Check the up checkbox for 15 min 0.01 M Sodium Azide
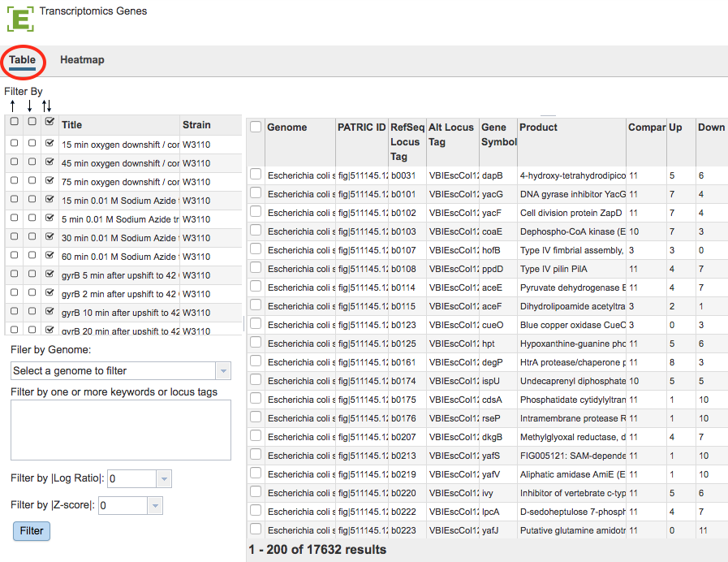Viewport: 728px width, 562px height. pos(15,199)
